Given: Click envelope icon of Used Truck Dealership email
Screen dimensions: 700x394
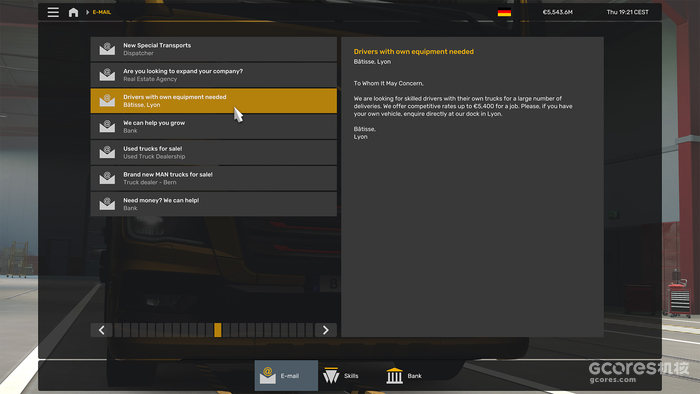Looking at the screenshot, I should click(107, 152).
